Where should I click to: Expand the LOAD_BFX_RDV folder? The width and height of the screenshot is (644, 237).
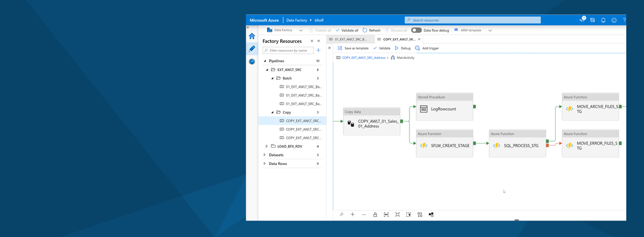[266, 146]
